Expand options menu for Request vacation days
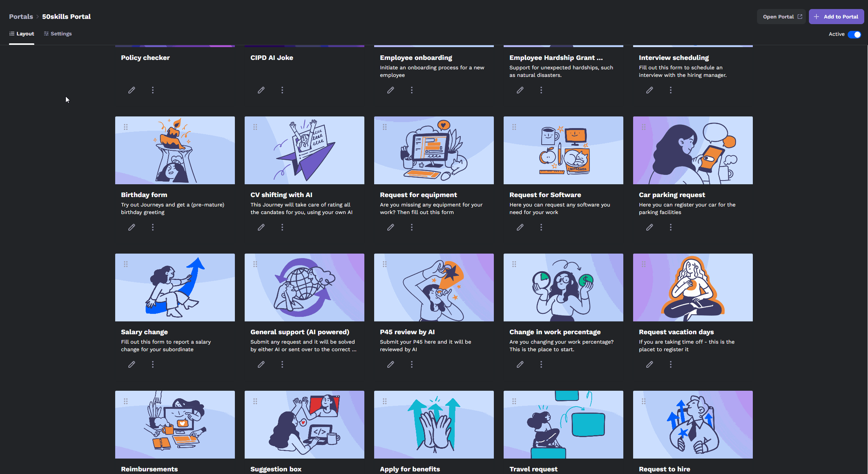868x474 pixels. tap(670, 364)
